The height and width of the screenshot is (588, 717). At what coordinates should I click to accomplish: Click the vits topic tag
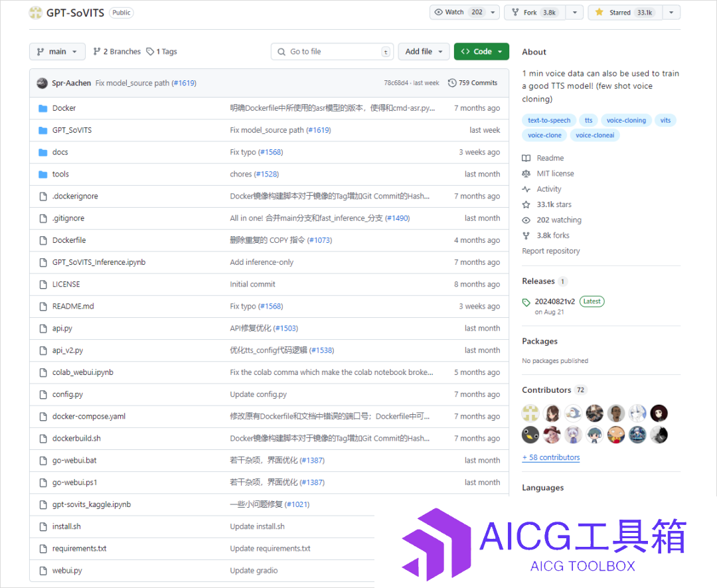click(x=665, y=120)
